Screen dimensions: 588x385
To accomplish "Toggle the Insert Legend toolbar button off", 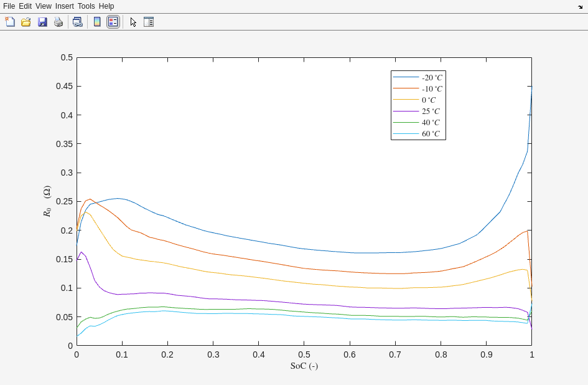I will click(x=113, y=22).
